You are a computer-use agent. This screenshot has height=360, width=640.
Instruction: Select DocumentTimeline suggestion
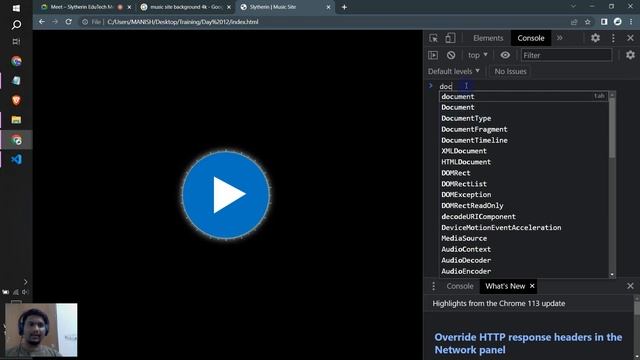[524, 140]
